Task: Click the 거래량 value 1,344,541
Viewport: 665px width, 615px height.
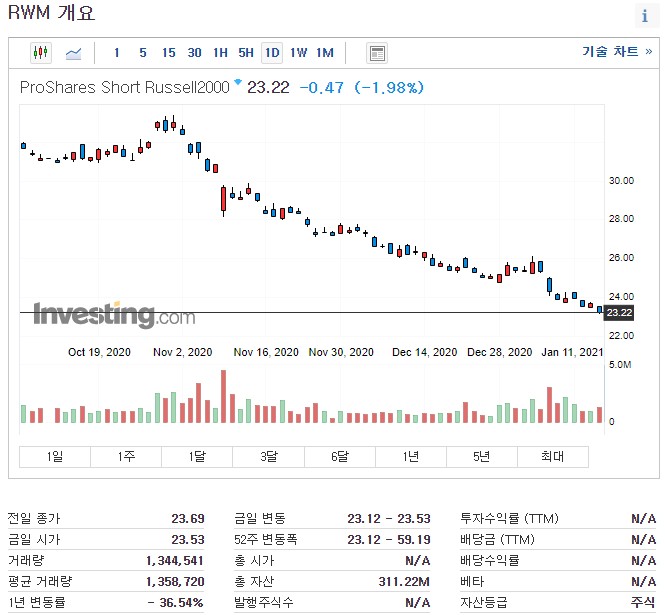Action: 175,561
